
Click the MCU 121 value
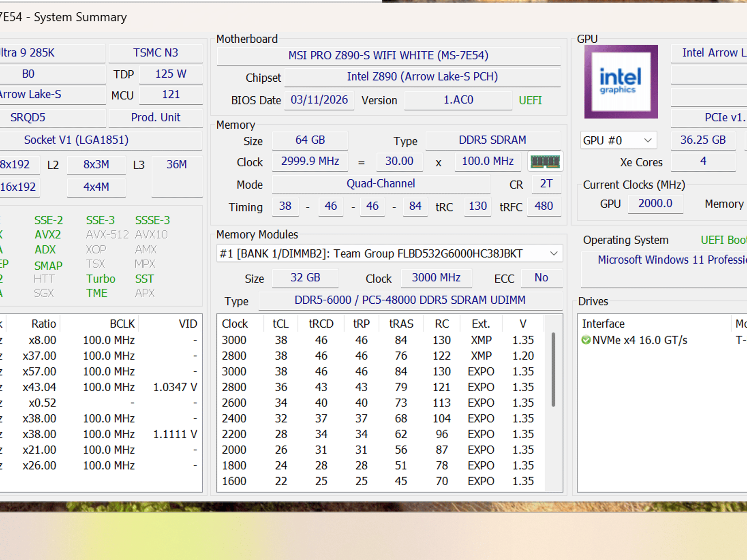[x=171, y=95]
